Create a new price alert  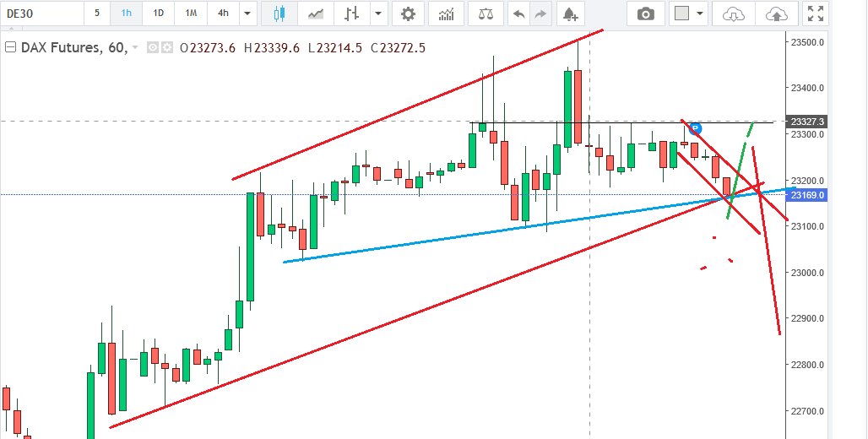pos(570,14)
